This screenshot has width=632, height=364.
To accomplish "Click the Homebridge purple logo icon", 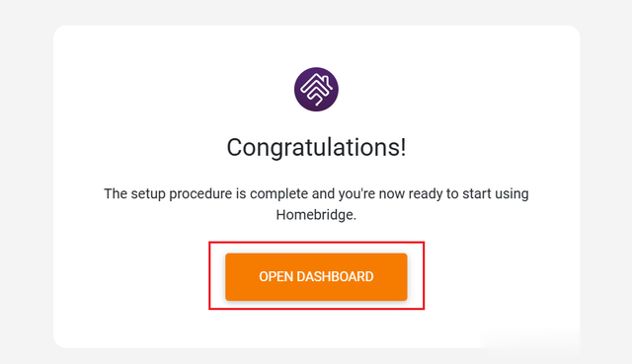I will tap(316, 90).
